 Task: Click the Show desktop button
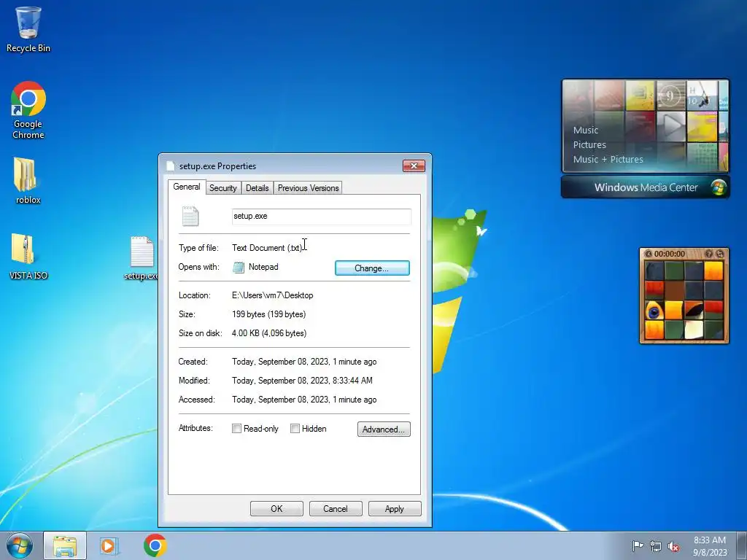coord(741,545)
